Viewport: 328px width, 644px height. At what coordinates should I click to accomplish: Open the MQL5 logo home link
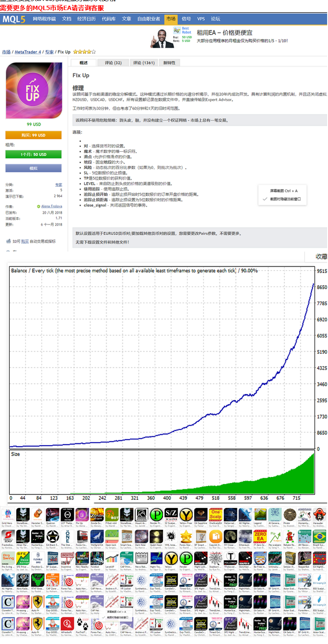(14, 19)
